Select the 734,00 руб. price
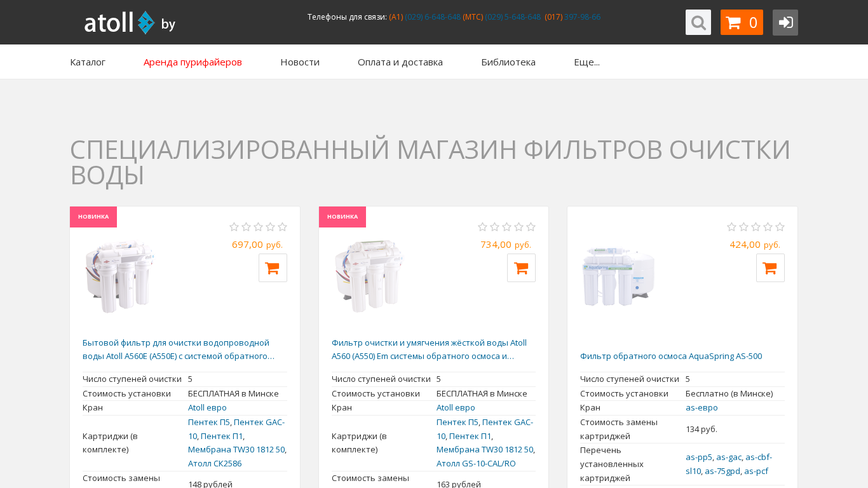 pyautogui.click(x=506, y=245)
